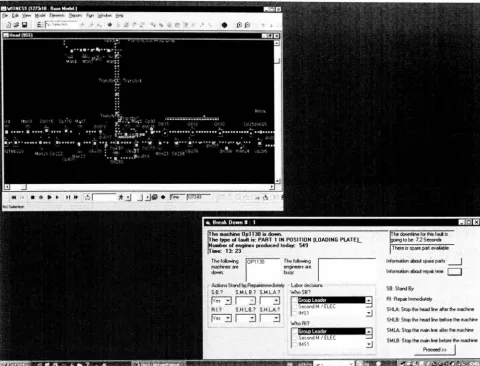Check Group Leader in Who RI? list
This screenshot has height=366, width=480.
click(295, 331)
